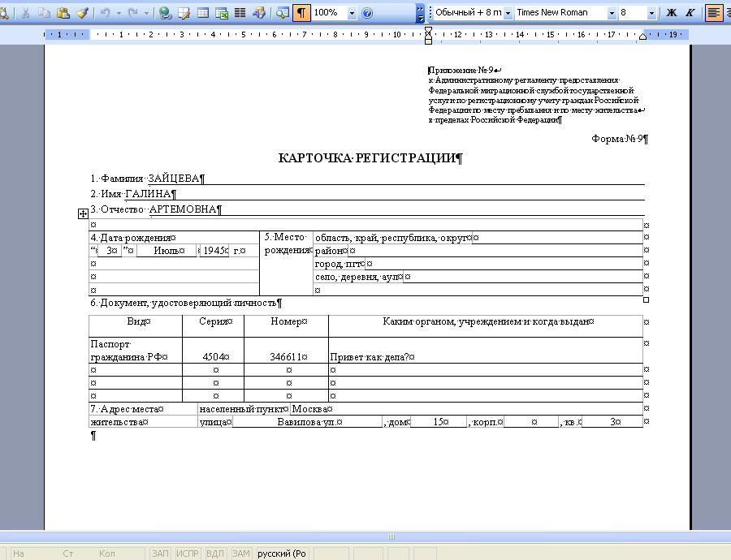
Task: Show the Drawing toolbar
Action: pyautogui.click(x=259, y=12)
